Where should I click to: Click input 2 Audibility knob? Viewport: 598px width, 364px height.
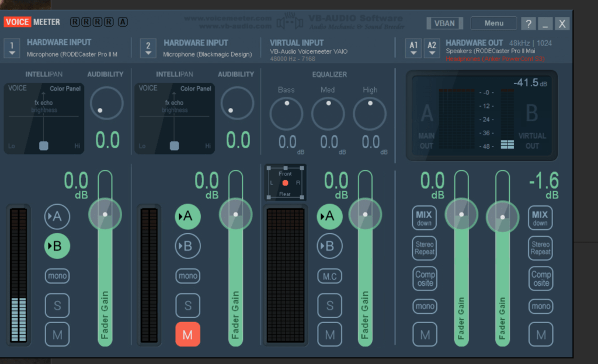coord(237,103)
